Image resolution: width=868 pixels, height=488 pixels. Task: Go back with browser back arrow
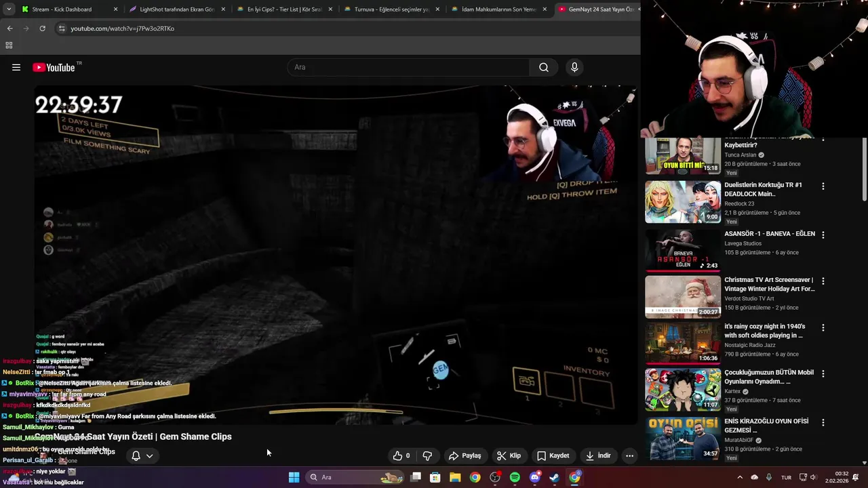(x=9, y=28)
